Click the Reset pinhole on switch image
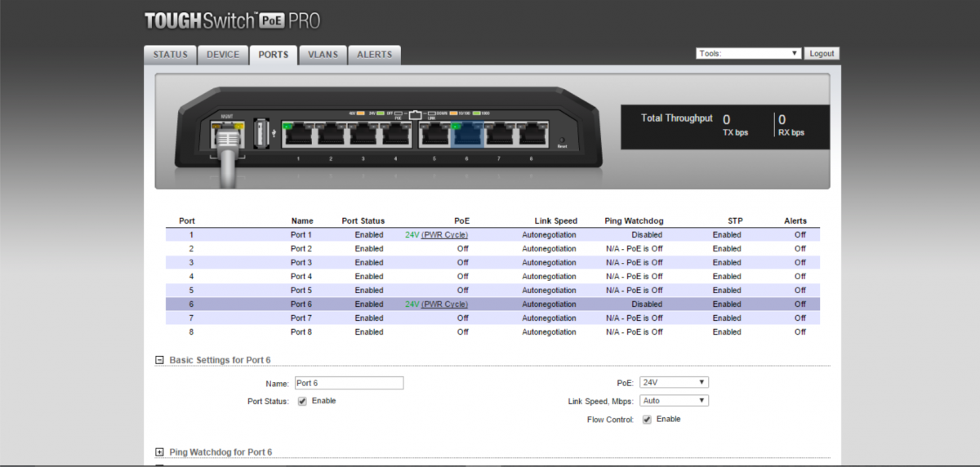The height and width of the screenshot is (467, 980). [x=562, y=140]
